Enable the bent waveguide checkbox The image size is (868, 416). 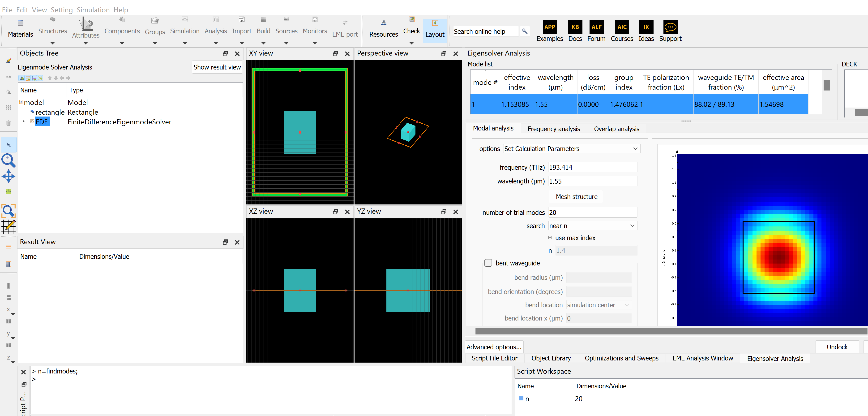(488, 263)
